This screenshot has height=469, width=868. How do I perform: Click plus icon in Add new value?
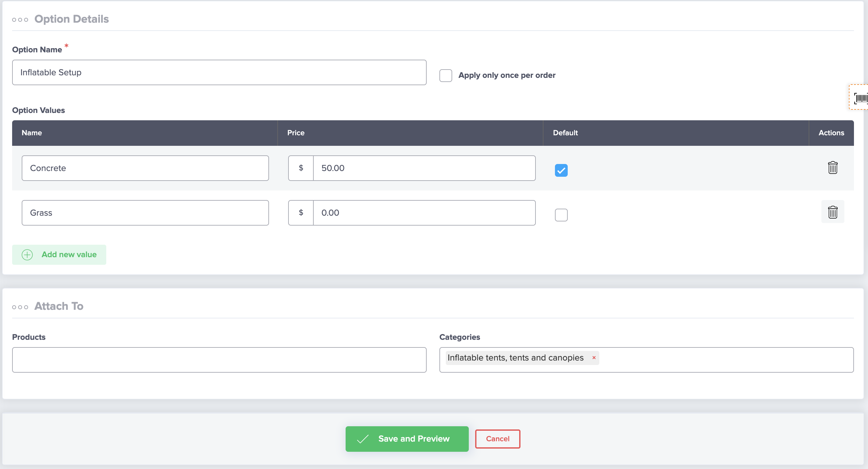[27, 255]
